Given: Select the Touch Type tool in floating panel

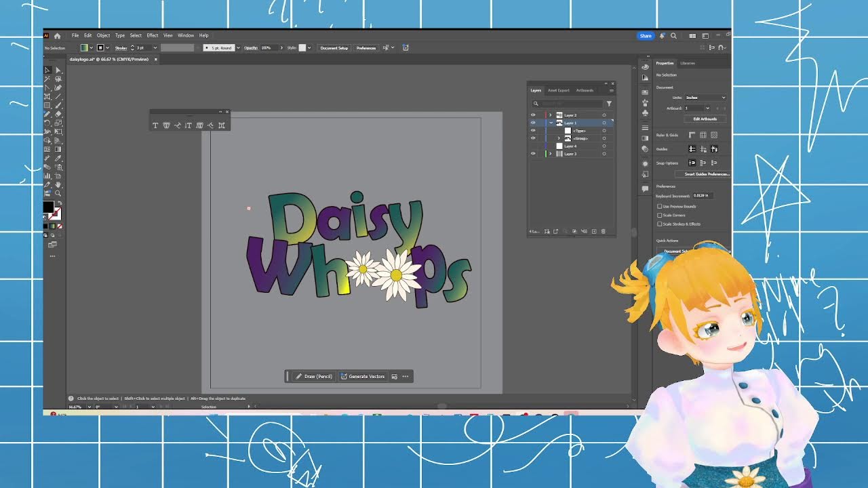Looking at the screenshot, I should pos(222,125).
